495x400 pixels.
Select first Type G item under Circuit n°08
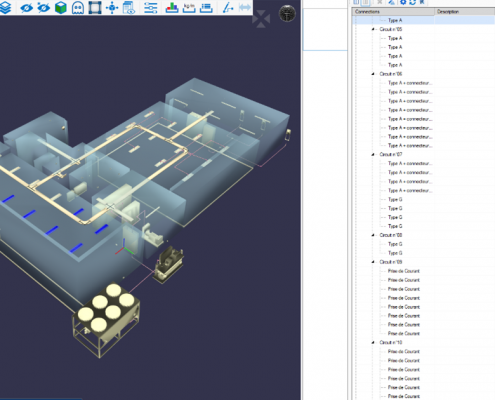[395, 244]
